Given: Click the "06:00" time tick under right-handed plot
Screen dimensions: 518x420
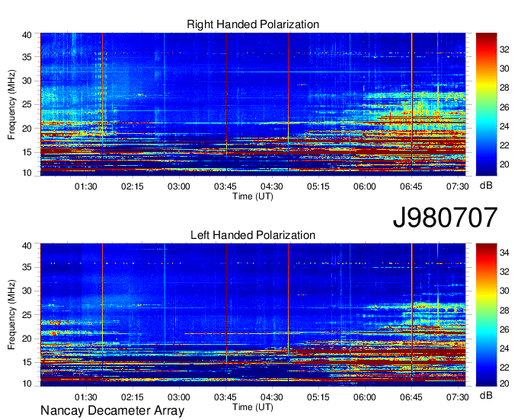Looking at the screenshot, I should (365, 186).
